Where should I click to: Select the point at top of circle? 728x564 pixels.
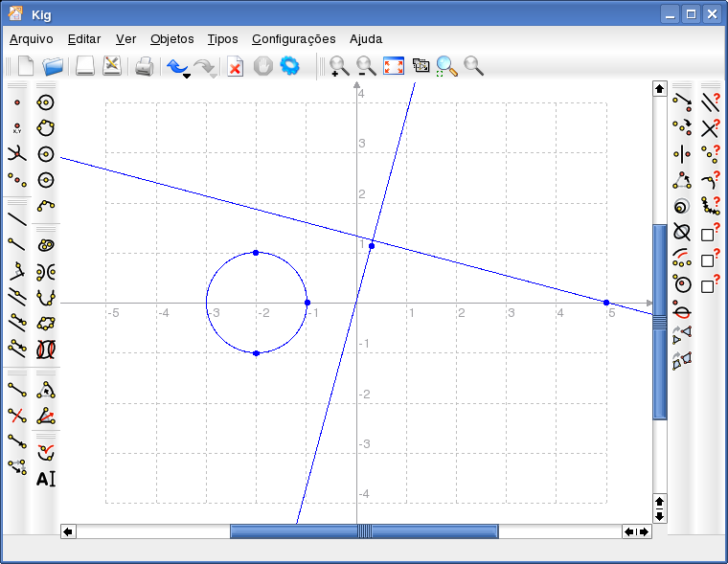[x=256, y=253]
